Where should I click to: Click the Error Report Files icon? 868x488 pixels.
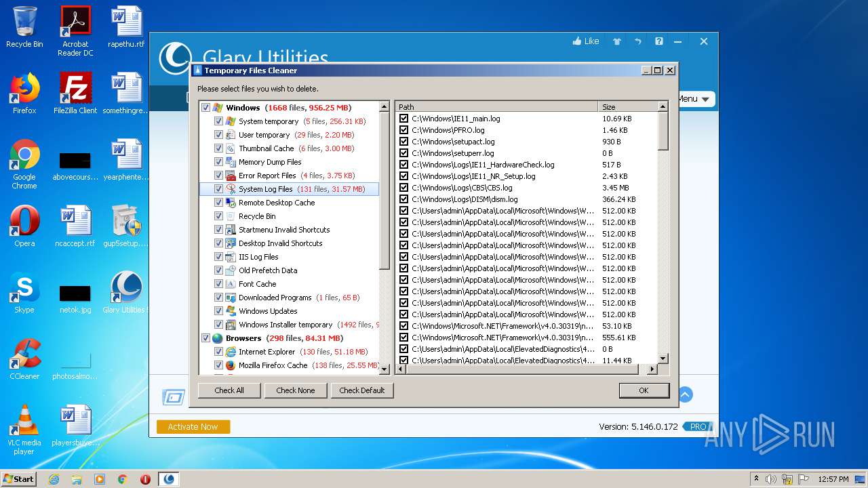point(231,176)
